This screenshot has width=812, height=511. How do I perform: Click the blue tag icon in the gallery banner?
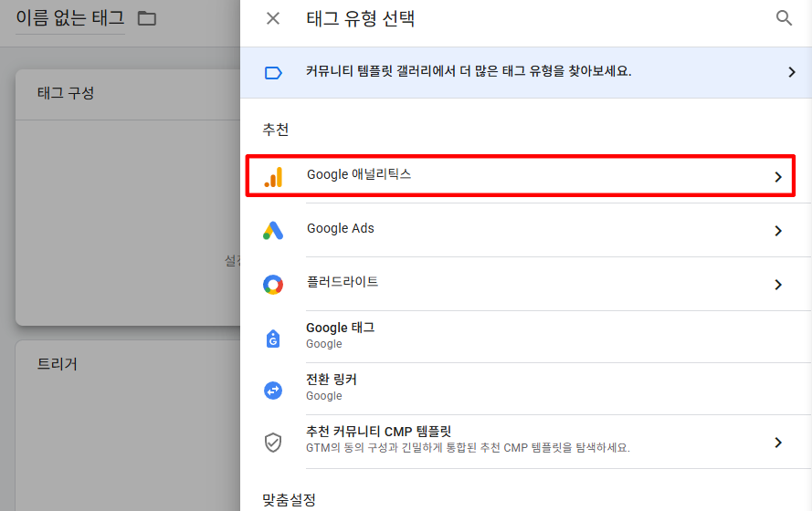tap(273, 73)
